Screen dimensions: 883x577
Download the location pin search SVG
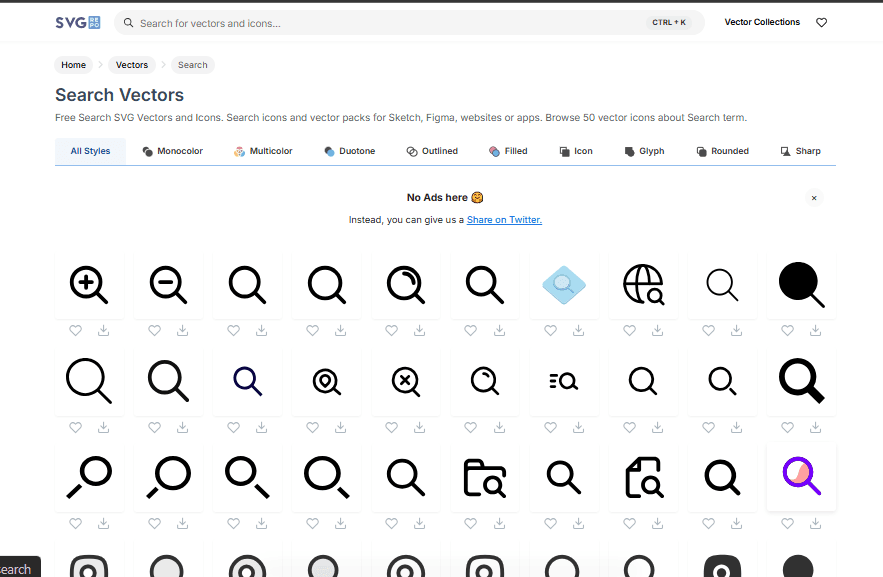coord(341,427)
